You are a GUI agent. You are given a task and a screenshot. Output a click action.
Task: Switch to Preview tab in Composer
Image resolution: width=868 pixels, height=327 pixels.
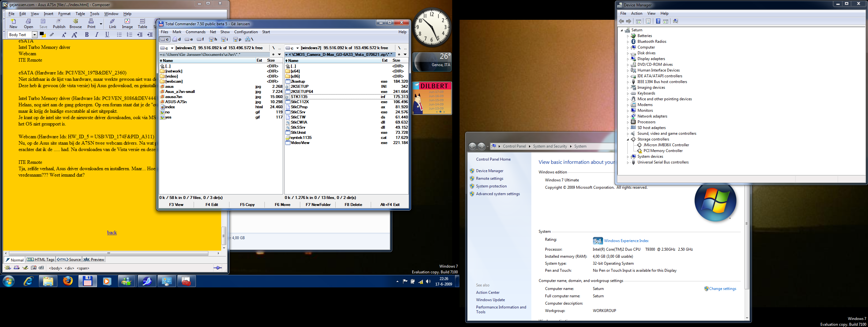click(x=94, y=260)
